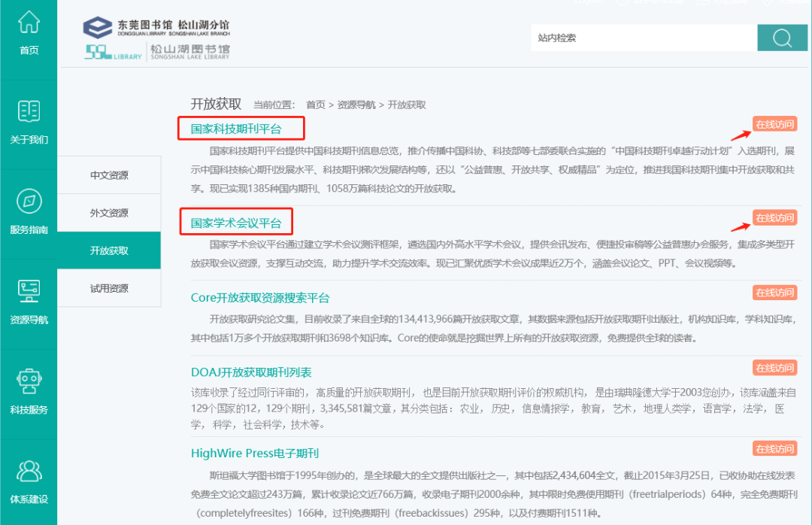Viewport: 812px width, 525px height.
Task: Switch to the 外文资源 tab
Action: click(x=109, y=213)
